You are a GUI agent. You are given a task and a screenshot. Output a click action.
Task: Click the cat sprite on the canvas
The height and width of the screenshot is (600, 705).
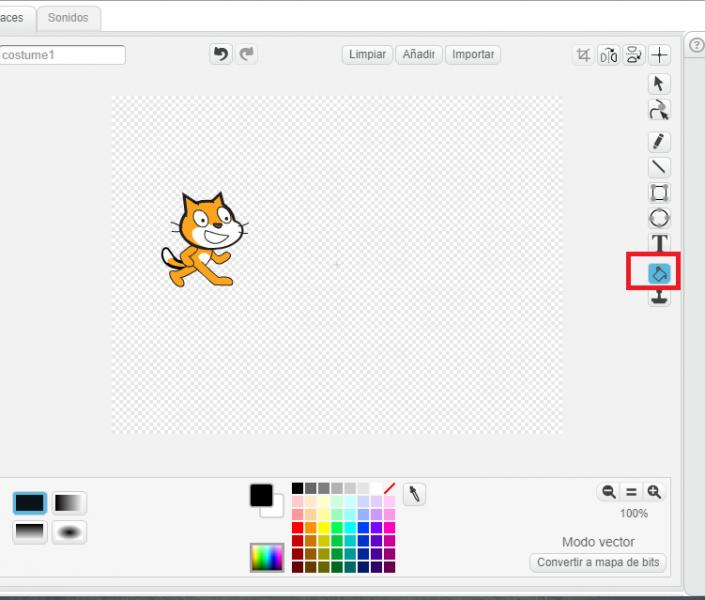pos(205,240)
